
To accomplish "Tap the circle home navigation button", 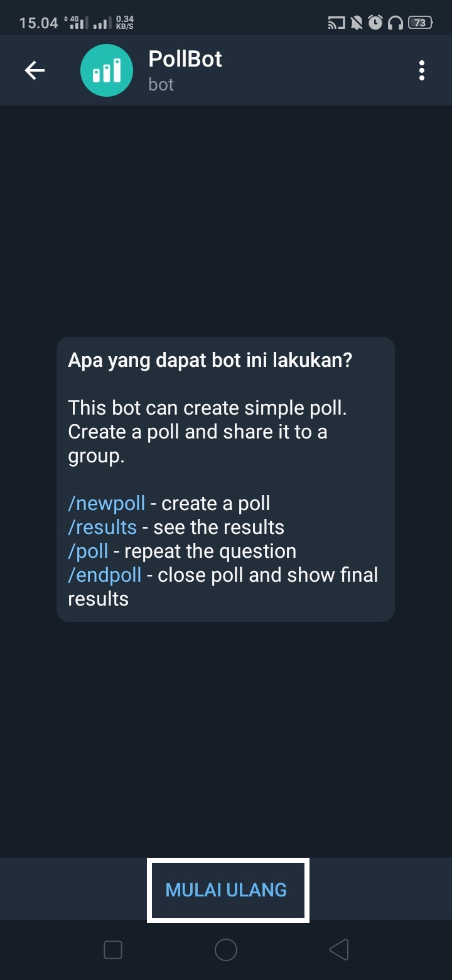I will tap(226, 950).
